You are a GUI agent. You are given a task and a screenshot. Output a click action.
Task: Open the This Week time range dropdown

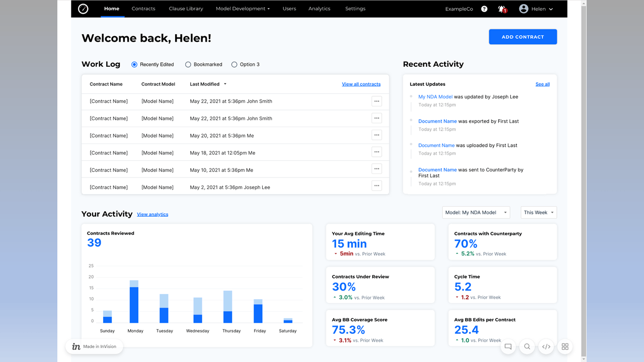tap(538, 213)
